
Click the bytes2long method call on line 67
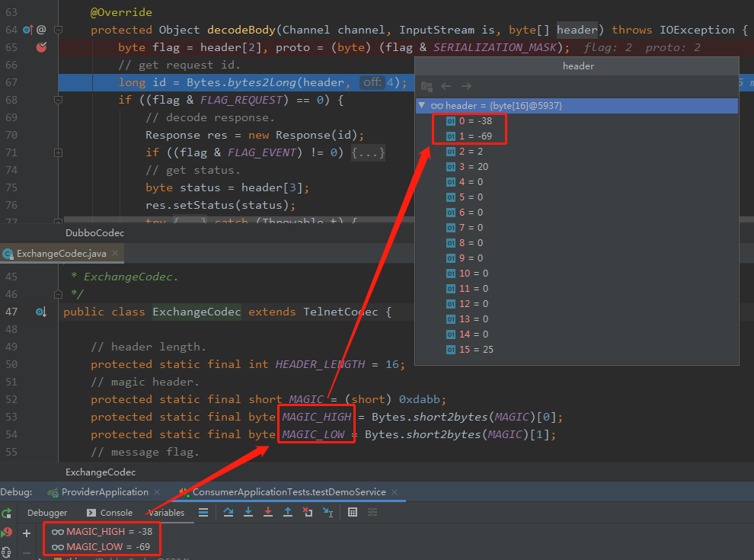[x=261, y=82]
